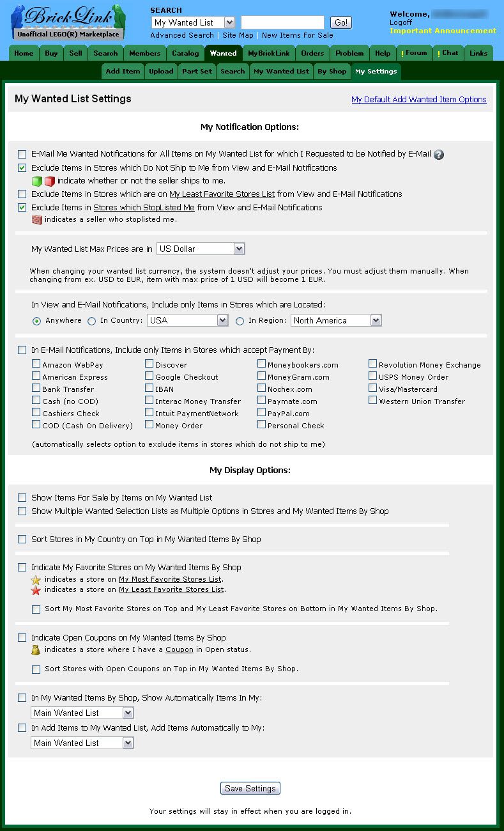The height and width of the screenshot is (831, 504).
Task: Select the Anywhere radio button
Action: click(37, 321)
